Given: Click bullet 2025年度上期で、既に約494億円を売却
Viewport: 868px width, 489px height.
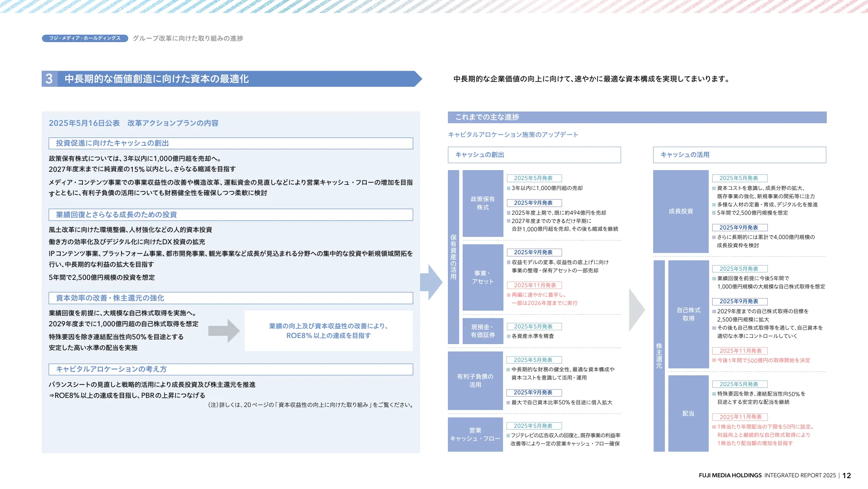Looking at the screenshot, I should coord(557,213).
